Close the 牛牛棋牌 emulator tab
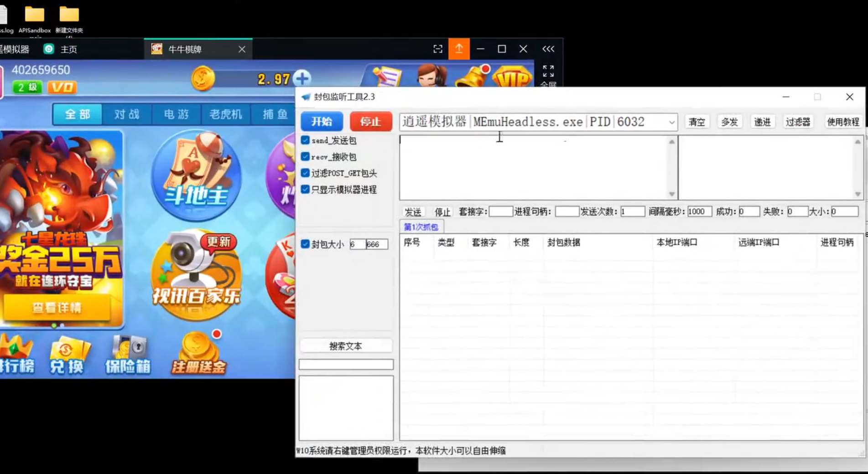 pos(242,49)
